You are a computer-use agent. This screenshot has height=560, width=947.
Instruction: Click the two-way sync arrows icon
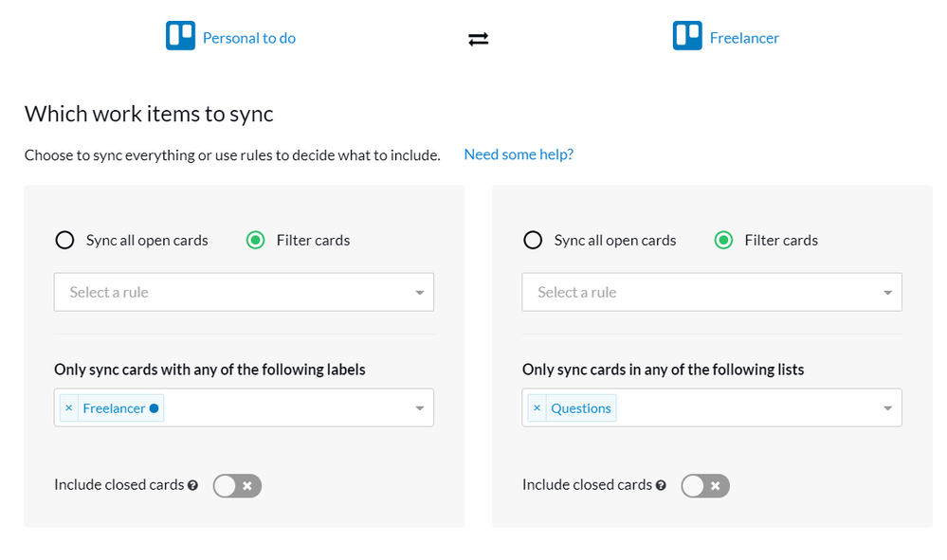pyautogui.click(x=479, y=39)
